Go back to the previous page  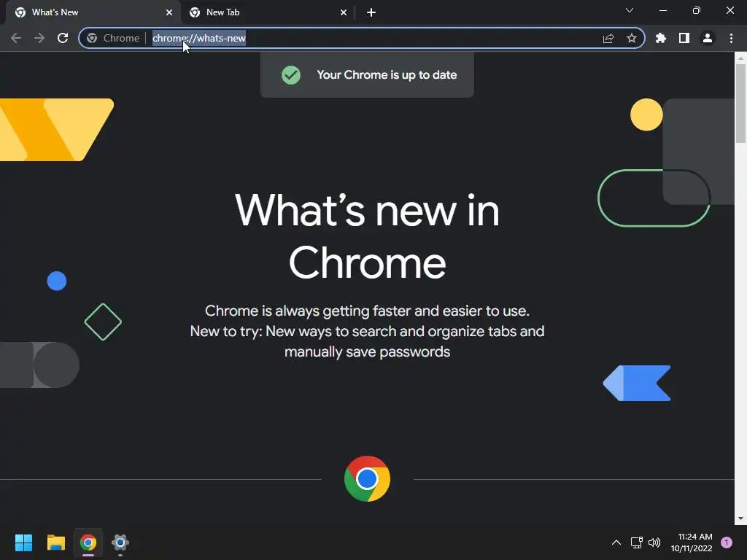16,38
